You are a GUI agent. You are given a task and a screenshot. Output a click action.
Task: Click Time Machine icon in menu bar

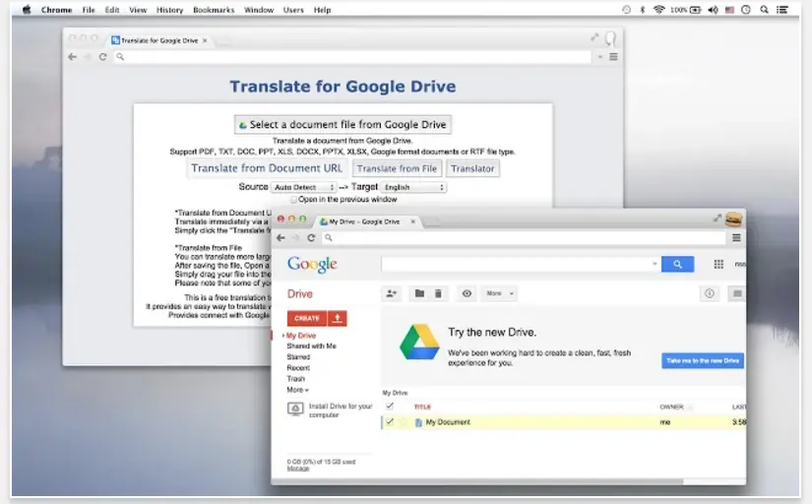coord(627,9)
